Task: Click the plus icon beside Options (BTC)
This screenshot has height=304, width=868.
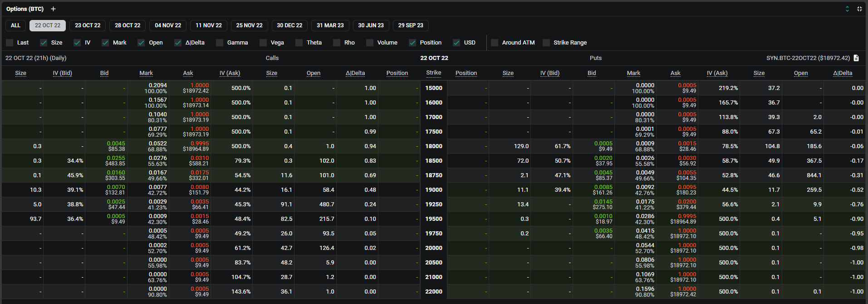Action: click(x=53, y=9)
